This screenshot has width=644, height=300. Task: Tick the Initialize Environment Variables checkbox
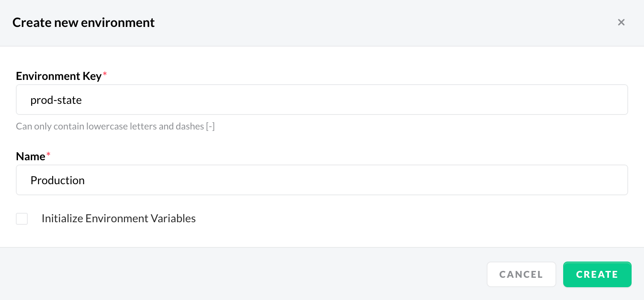22,219
